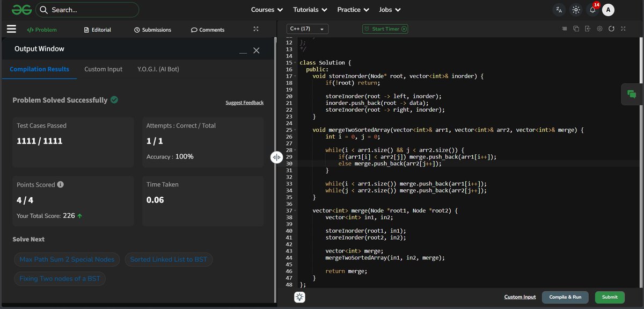644x309 pixels.
Task: Click the lightbulb hint icon below editor
Action: [299, 297]
